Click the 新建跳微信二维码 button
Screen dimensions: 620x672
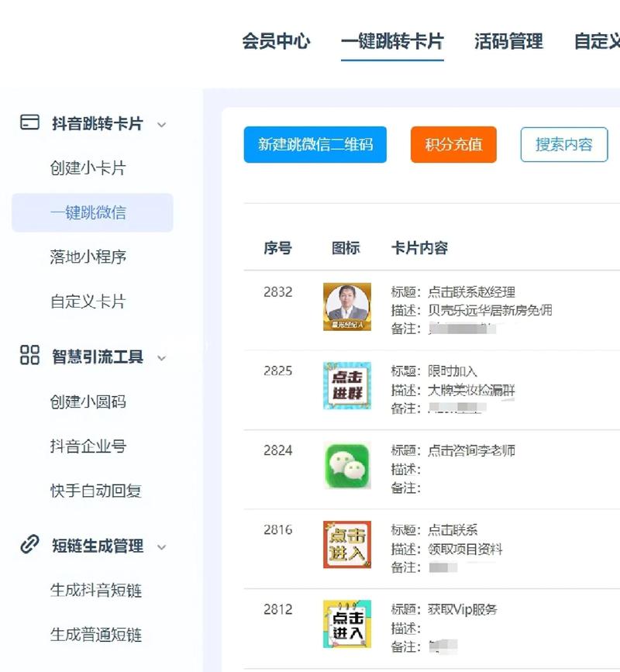point(315,144)
